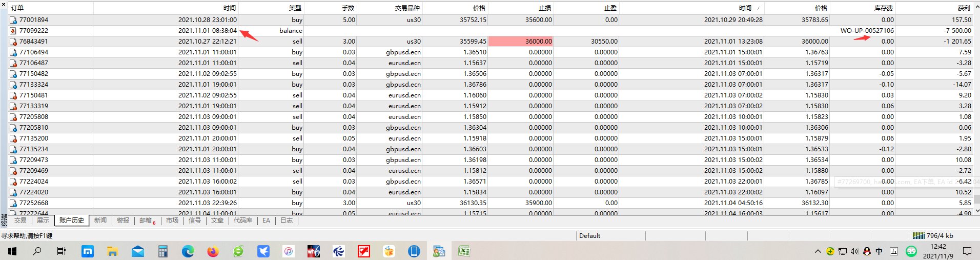Open the 代码库 tab
Screen dimensions: 980x260
coord(243,221)
